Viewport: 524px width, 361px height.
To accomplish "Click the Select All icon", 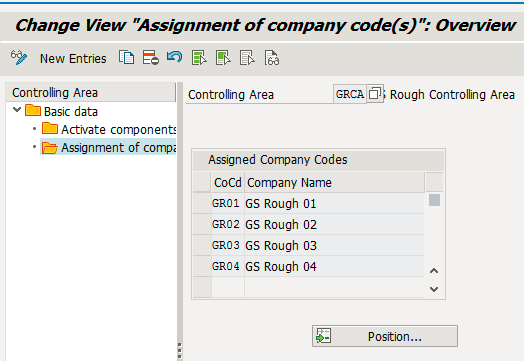I will (199, 58).
